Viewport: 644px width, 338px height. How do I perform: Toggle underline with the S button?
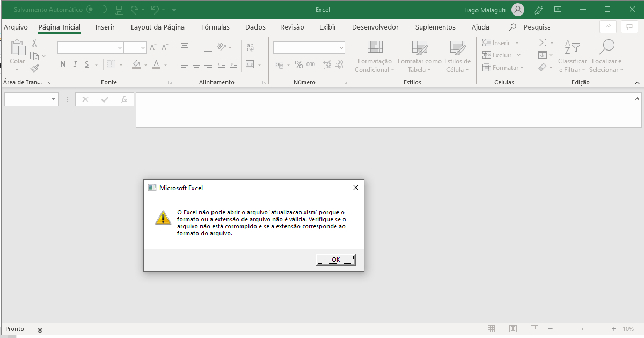(x=86, y=64)
